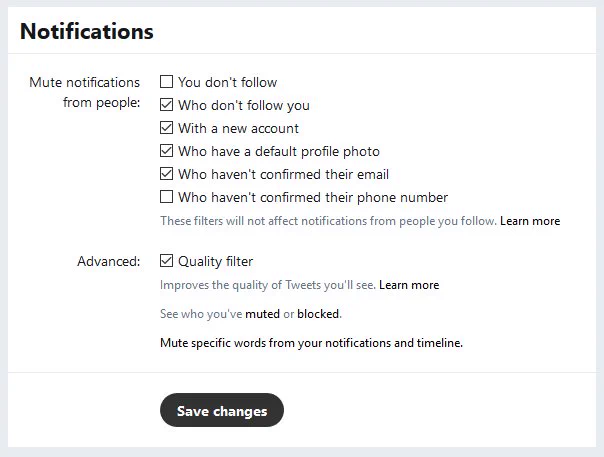Enable 'Who haven't confirmed their phone number' checkbox

[x=166, y=197]
